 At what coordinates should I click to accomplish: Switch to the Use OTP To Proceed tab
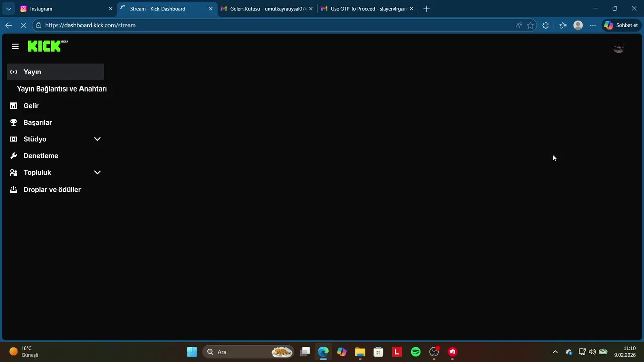[x=367, y=9]
